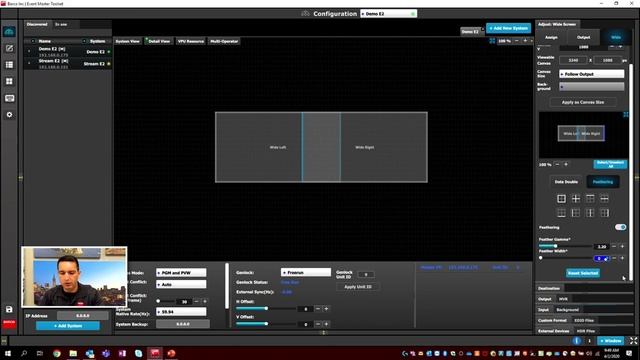Click the Add System button under IP Address

[x=68, y=326]
